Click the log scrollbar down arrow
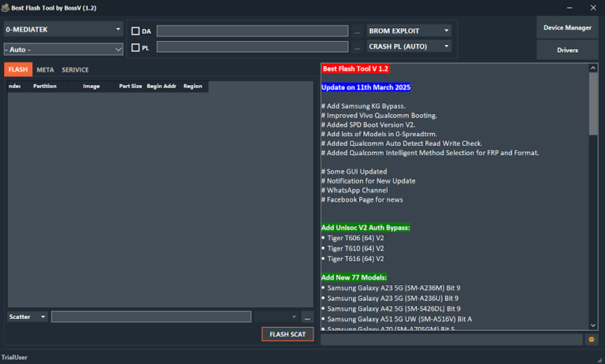Viewport: 605px width, 364px height. pyautogui.click(x=593, y=325)
